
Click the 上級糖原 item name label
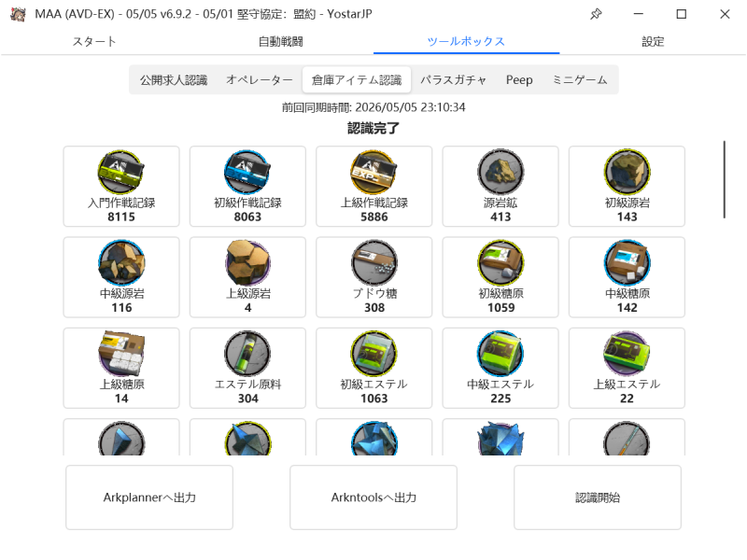(x=121, y=385)
